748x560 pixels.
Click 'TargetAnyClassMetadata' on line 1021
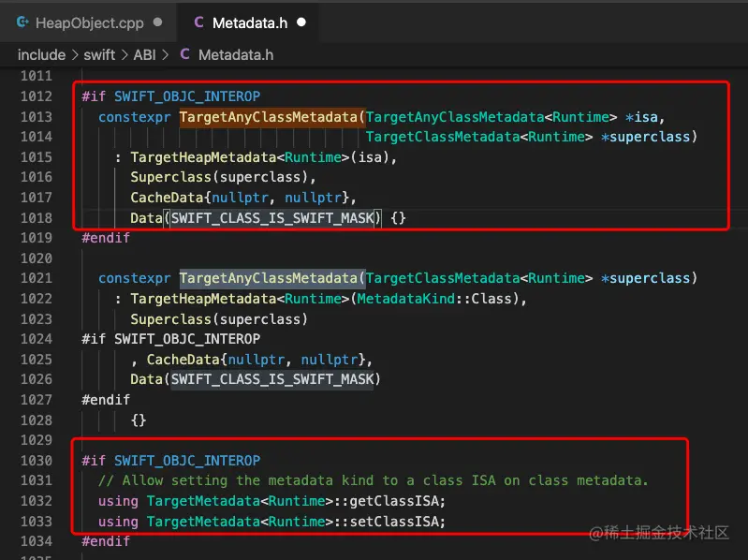(269, 278)
